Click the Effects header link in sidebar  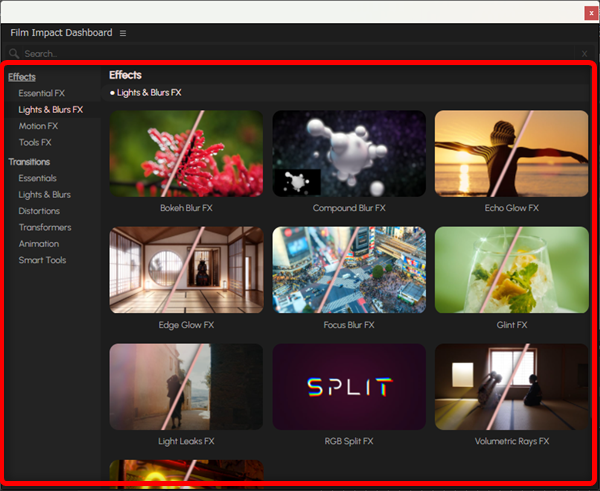click(x=22, y=76)
